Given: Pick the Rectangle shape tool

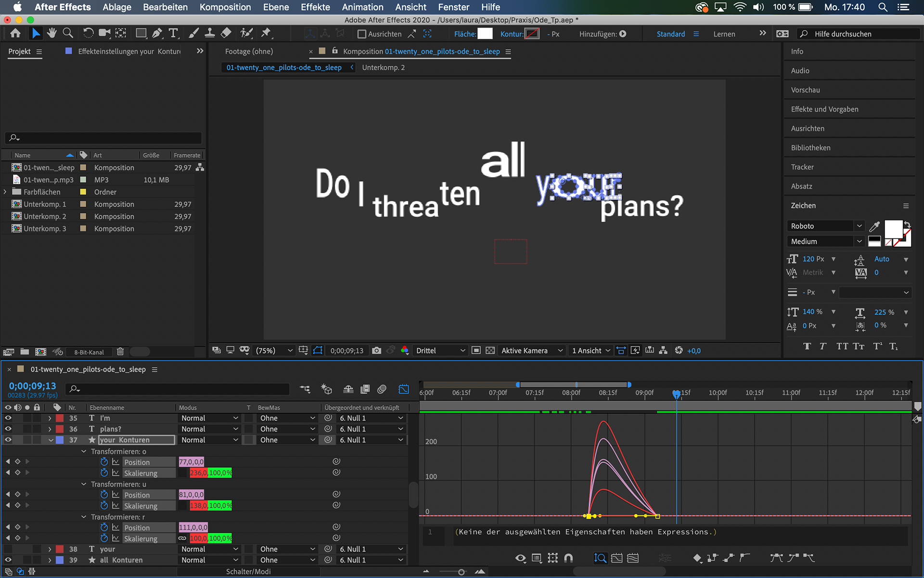Looking at the screenshot, I should [141, 33].
